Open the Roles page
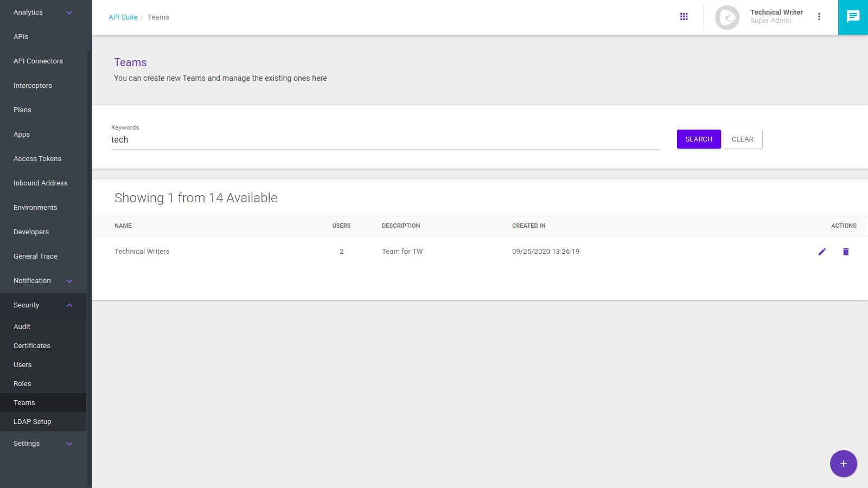 pyautogui.click(x=22, y=384)
